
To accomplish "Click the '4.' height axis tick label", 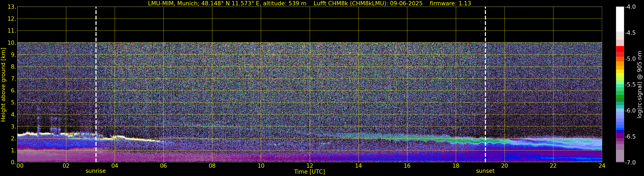I will (x=13, y=115).
